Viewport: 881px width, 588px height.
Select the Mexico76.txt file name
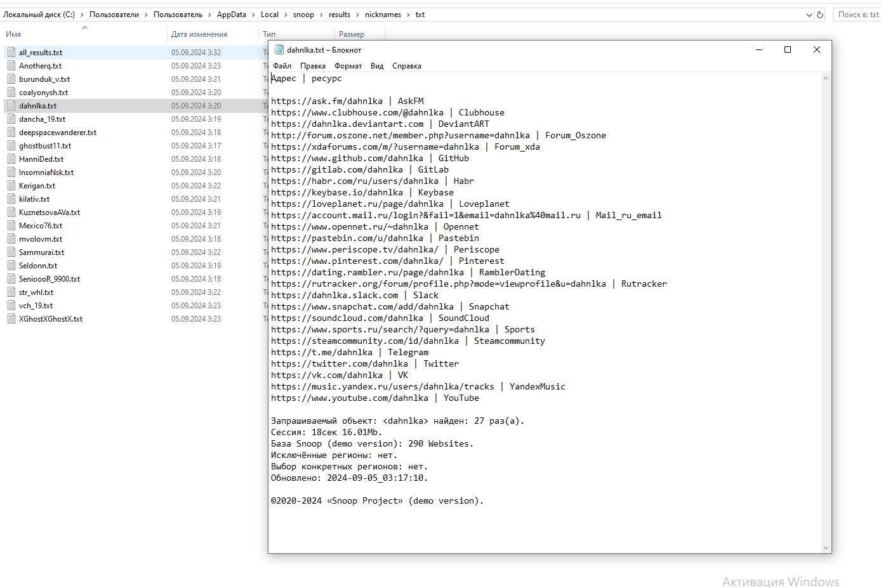tap(41, 226)
